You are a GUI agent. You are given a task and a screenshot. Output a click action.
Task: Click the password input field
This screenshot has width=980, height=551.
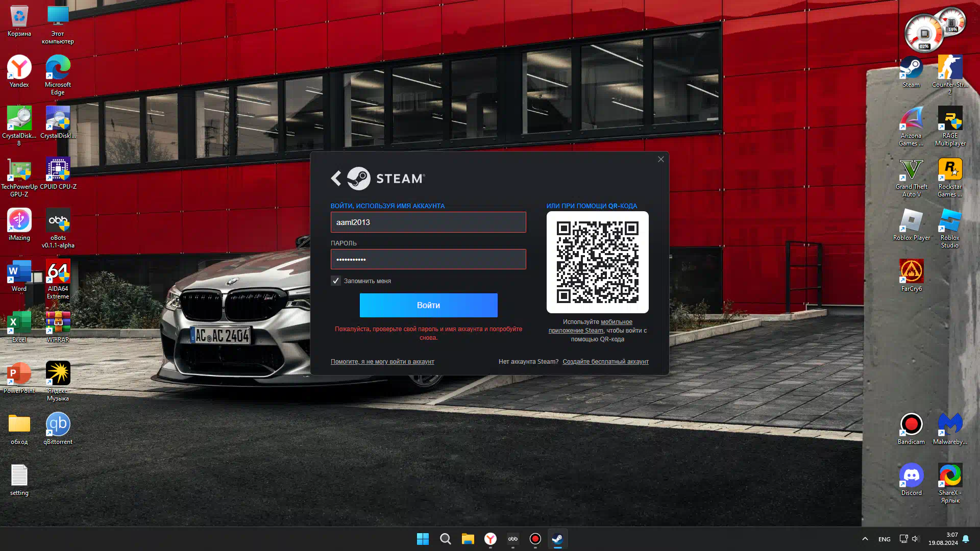(x=428, y=260)
